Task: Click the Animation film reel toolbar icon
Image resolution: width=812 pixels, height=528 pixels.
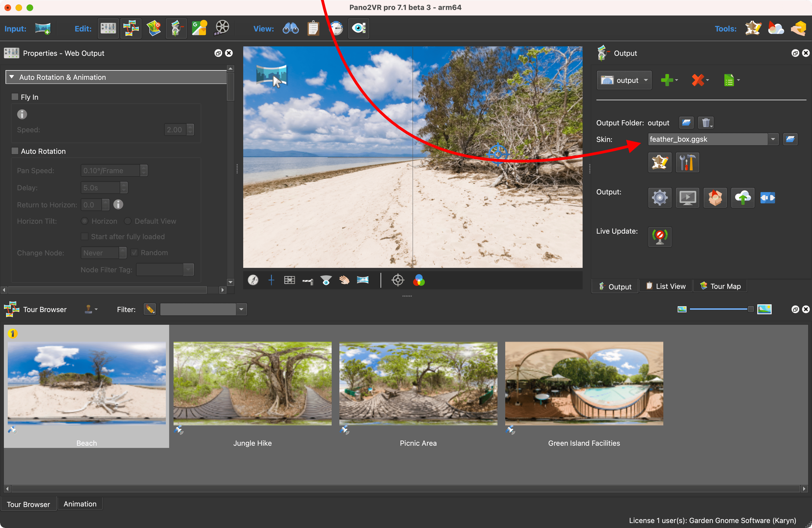Action: click(x=222, y=28)
